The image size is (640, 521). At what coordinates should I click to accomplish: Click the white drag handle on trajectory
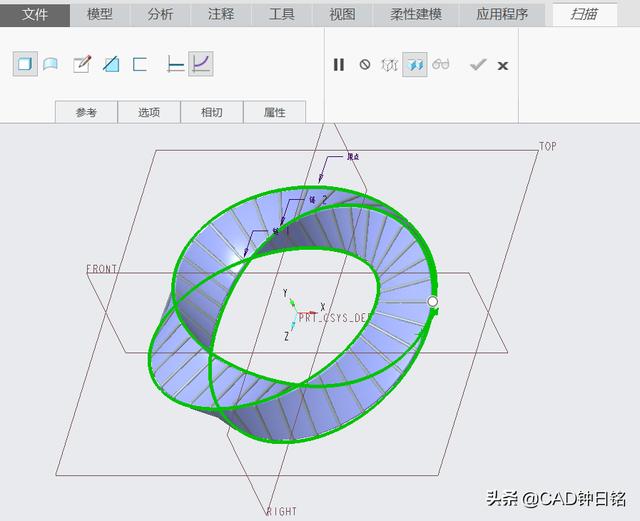click(x=433, y=301)
